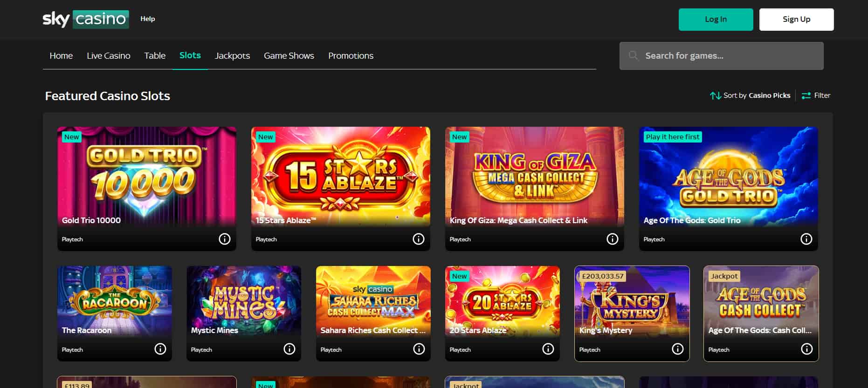Open the Jackpots tab
The image size is (868, 388).
pos(232,56)
